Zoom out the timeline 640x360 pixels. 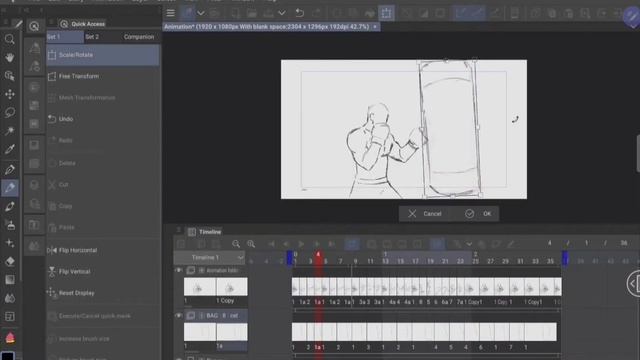236,244
